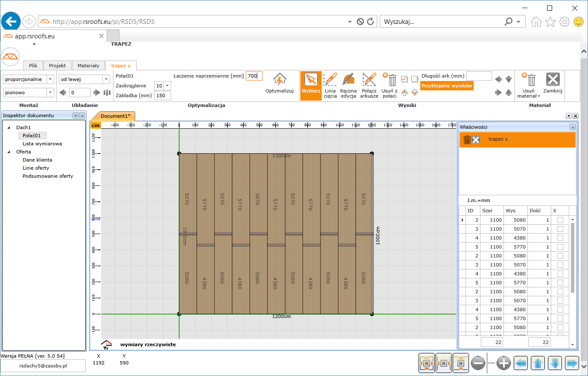Viewport: 588px width, 376px height.
Task: Open the Materiały tab
Action: (x=88, y=66)
